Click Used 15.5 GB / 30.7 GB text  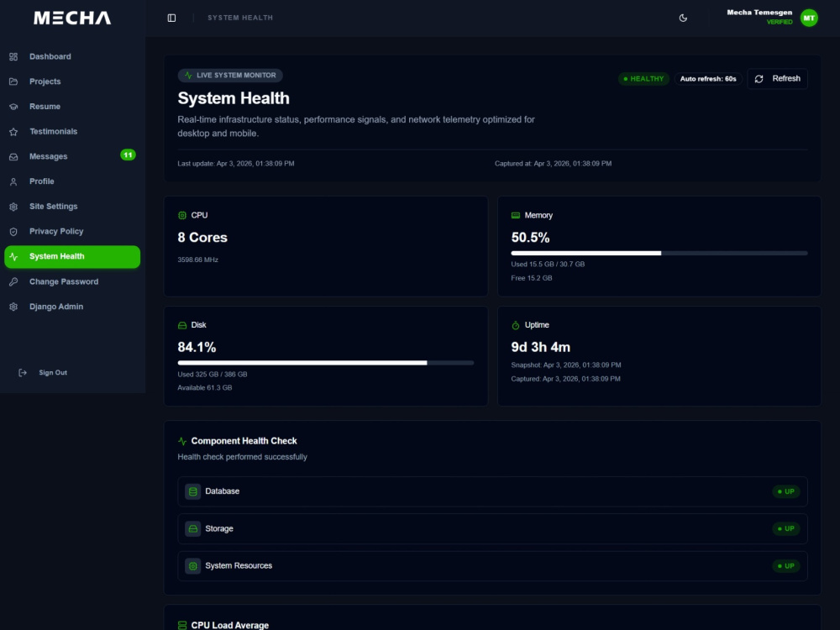548,264
